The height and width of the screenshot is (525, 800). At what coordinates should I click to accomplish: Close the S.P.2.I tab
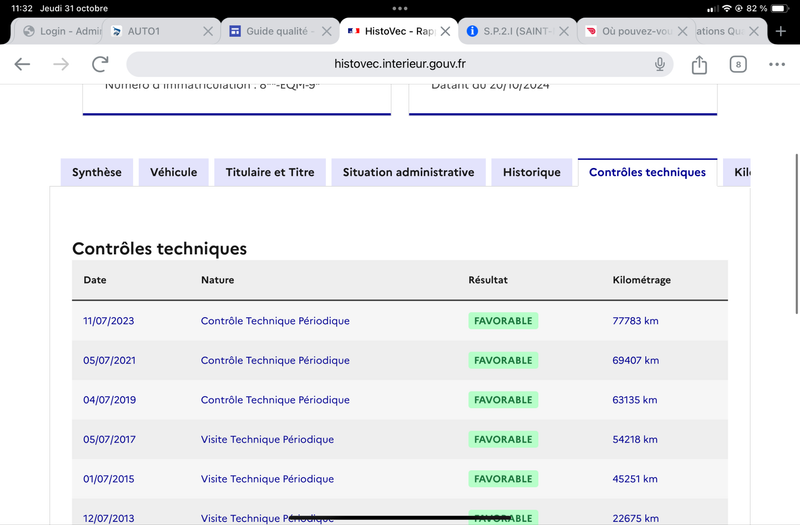point(563,31)
